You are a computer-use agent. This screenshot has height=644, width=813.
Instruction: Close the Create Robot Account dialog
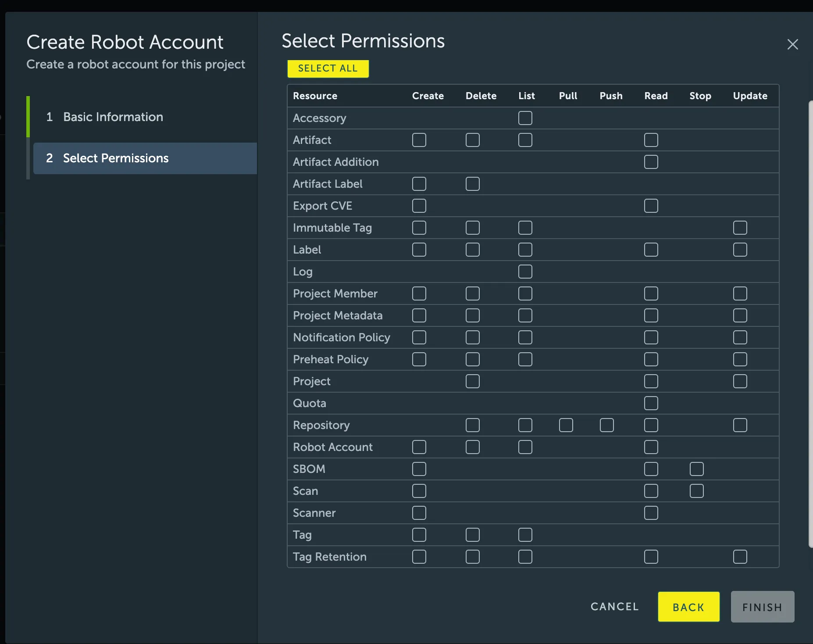792,44
